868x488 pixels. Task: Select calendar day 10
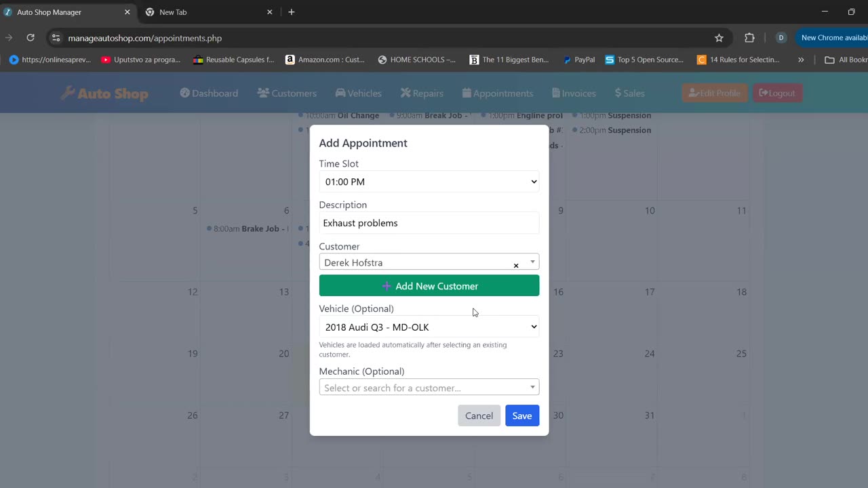tap(650, 211)
